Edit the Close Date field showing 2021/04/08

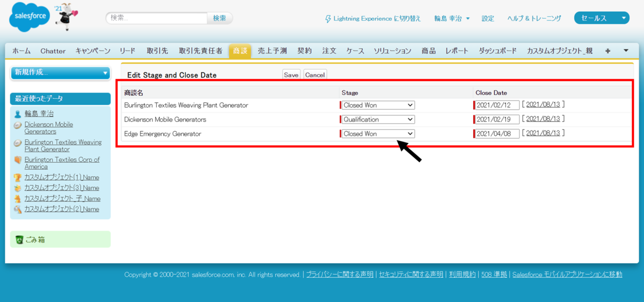tap(497, 134)
